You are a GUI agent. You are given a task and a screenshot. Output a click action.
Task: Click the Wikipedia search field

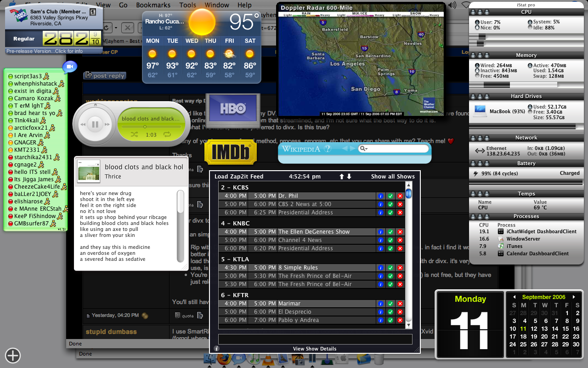[x=394, y=149]
